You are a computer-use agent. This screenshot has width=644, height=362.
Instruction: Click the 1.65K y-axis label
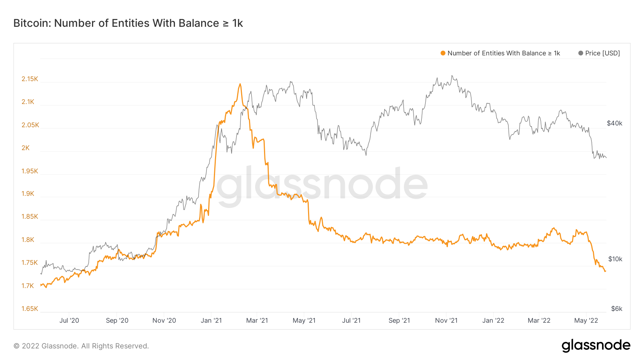tap(30, 309)
